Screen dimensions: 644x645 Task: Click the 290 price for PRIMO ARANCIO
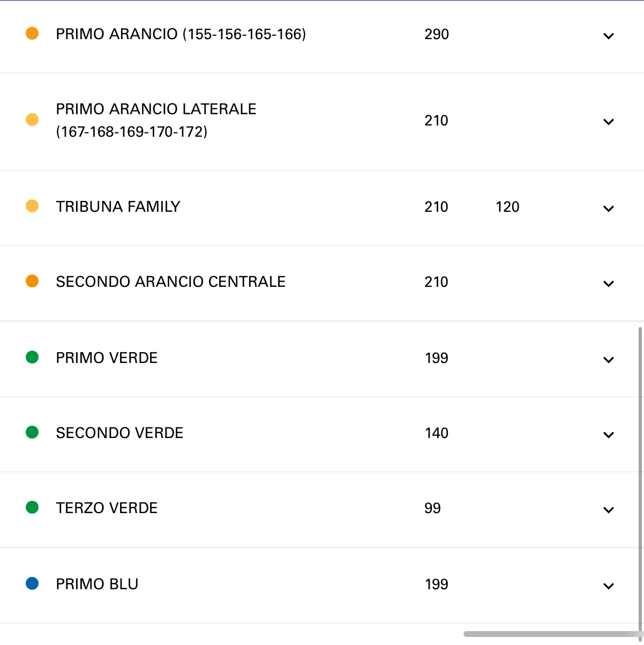click(x=436, y=34)
